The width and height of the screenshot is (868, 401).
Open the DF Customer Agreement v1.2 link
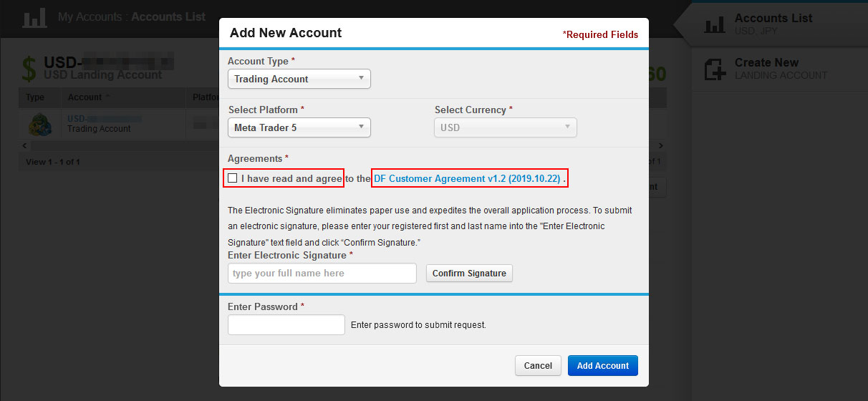pyautogui.click(x=467, y=178)
